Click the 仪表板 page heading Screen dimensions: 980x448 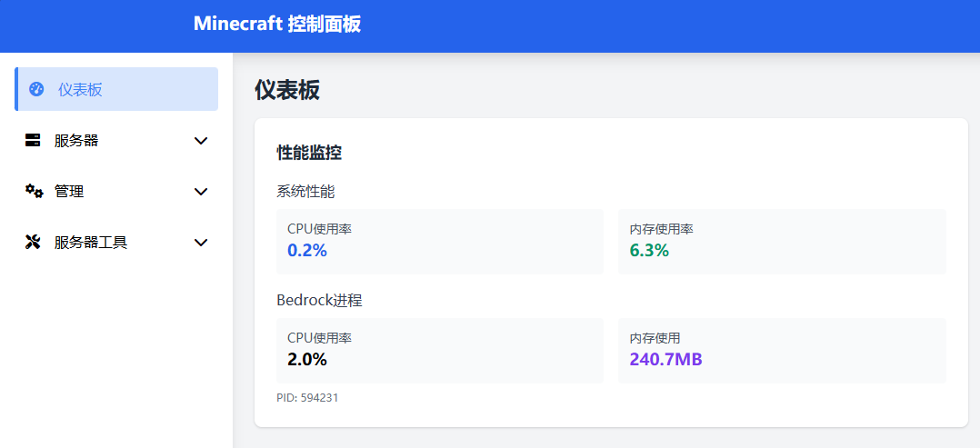tap(287, 90)
